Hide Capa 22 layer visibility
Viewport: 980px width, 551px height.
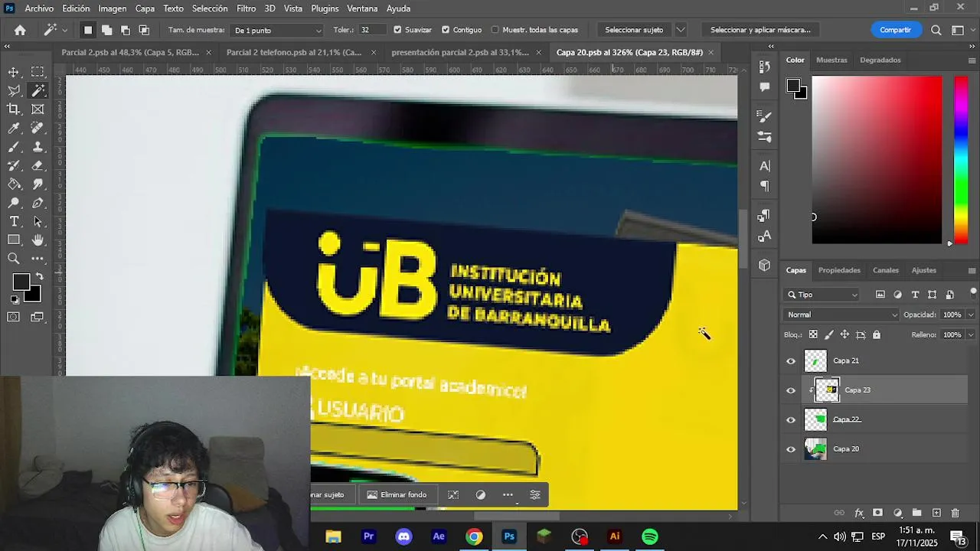coord(791,419)
